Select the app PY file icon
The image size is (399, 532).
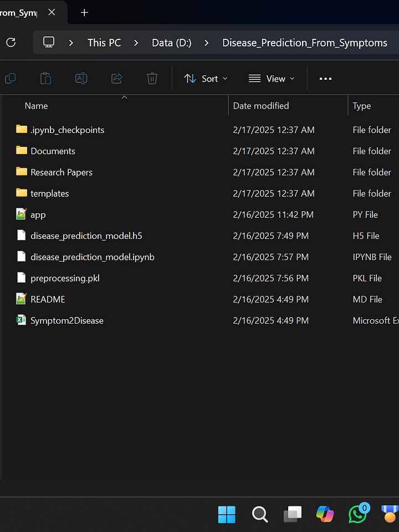pos(22,214)
